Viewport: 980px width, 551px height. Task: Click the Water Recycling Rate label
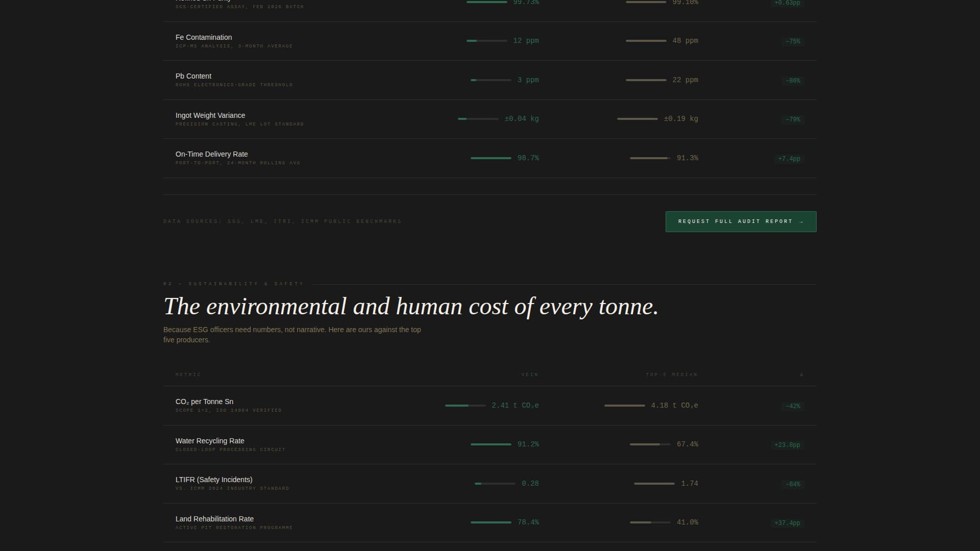[210, 441]
